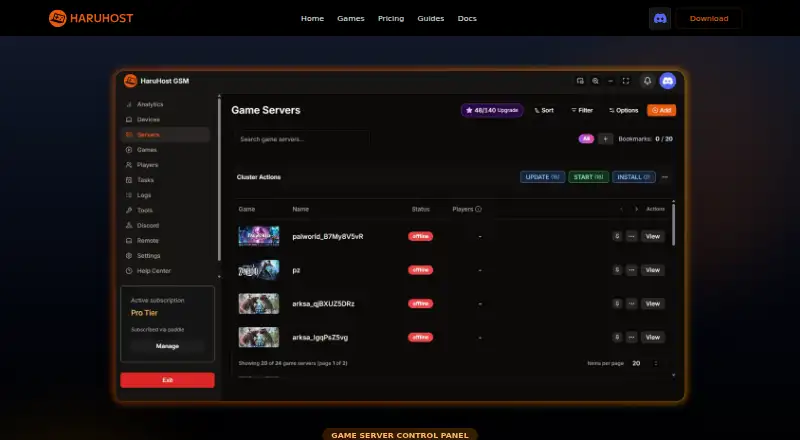Click the HaruHost GSM panel logo icon

click(131, 81)
